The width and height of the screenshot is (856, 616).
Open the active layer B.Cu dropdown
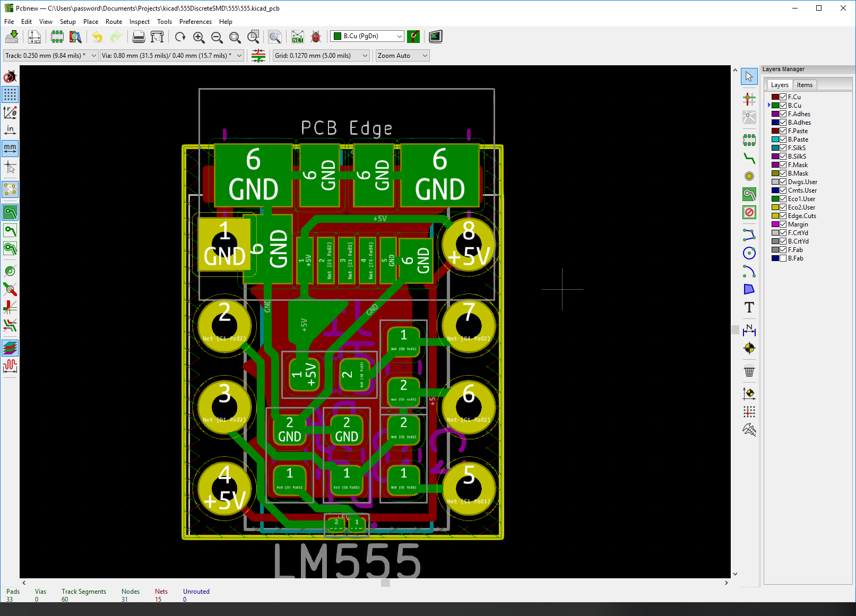[x=367, y=36]
